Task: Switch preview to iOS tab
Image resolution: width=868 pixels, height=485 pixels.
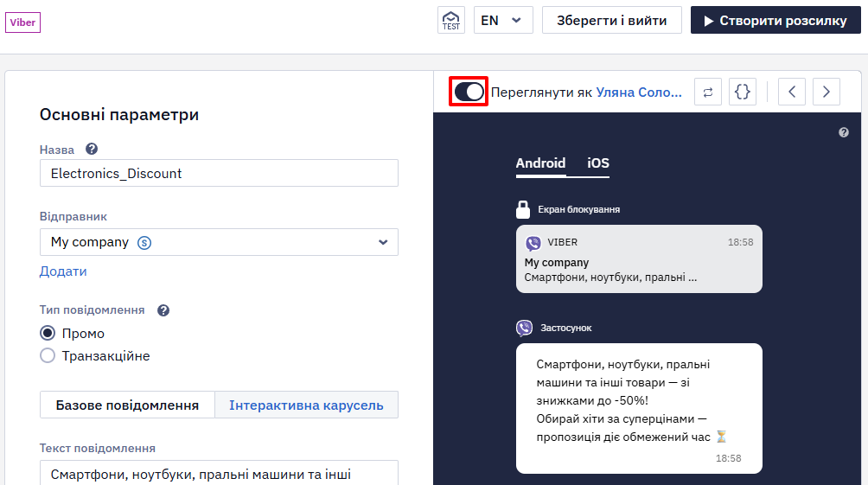Action: pos(598,163)
